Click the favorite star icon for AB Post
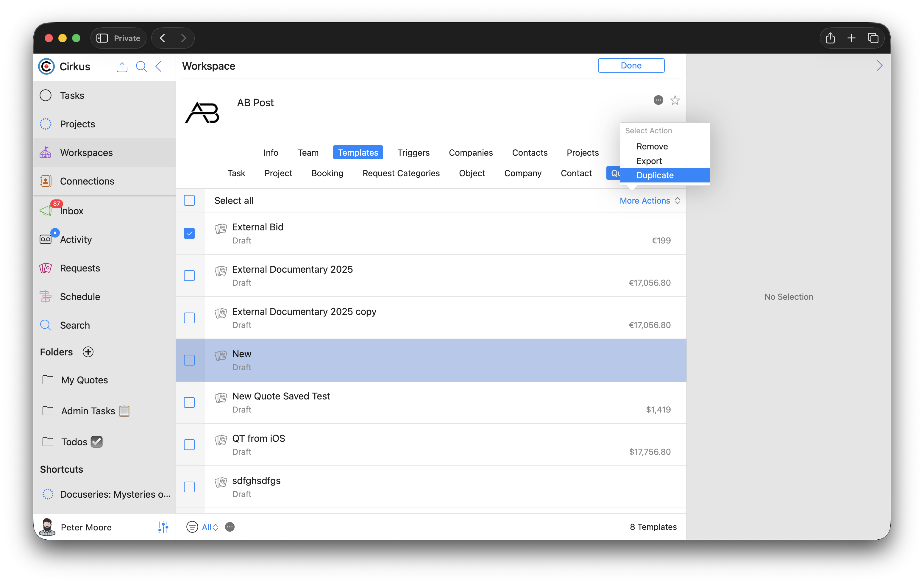The width and height of the screenshot is (924, 584). coord(675,100)
